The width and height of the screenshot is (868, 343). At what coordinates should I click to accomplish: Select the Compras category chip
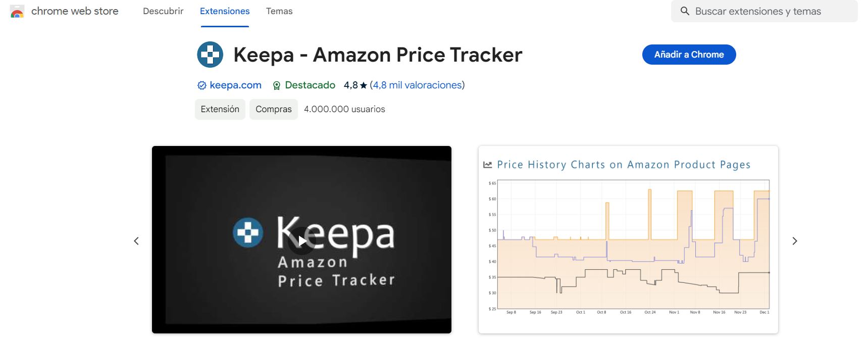pyautogui.click(x=273, y=109)
